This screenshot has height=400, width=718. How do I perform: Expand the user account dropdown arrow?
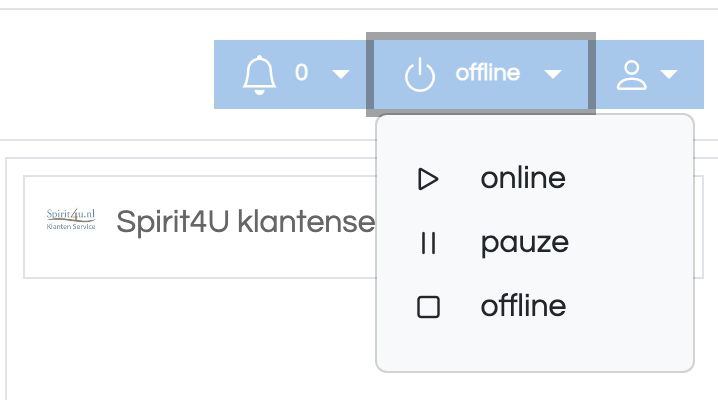[x=669, y=74]
